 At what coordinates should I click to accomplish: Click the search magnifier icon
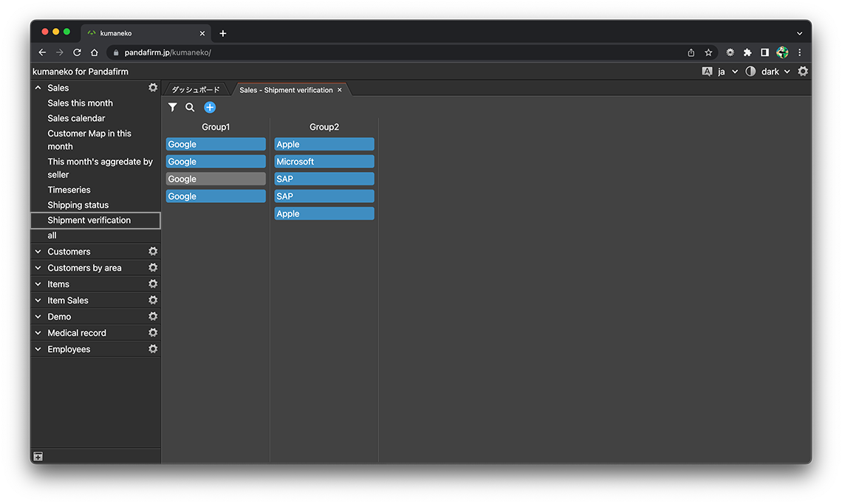click(x=190, y=107)
